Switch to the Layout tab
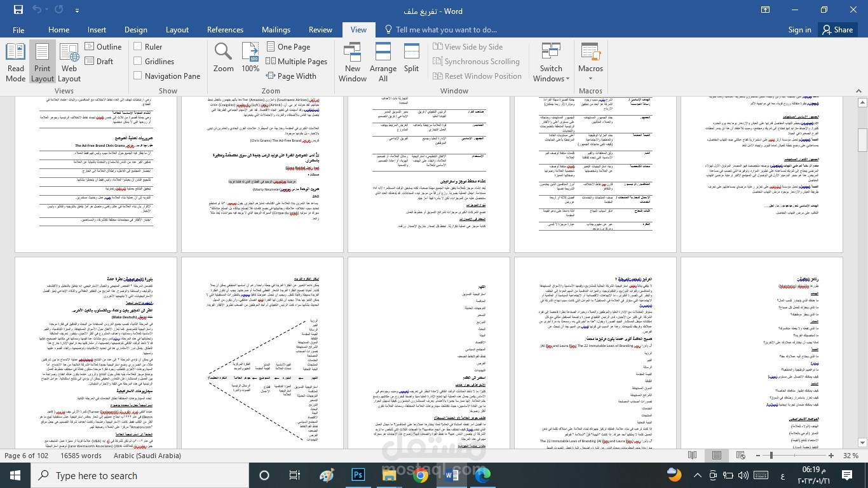 coord(177,30)
